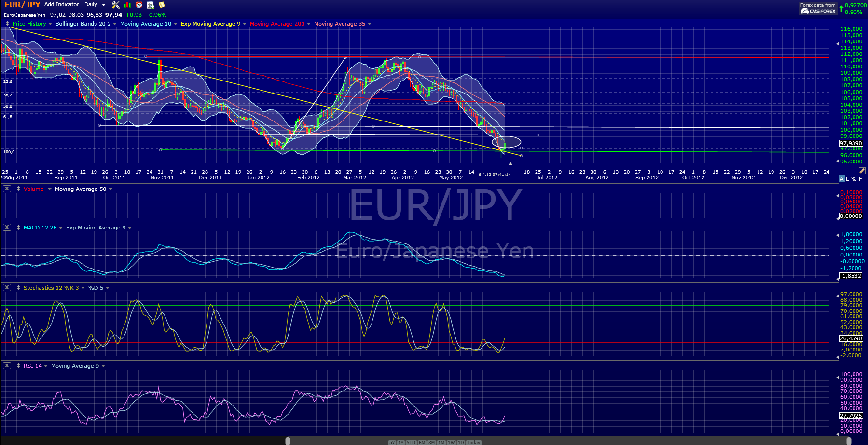868x445 pixels.
Task: Open the Daily timeframe dropdown
Action: (95, 5)
